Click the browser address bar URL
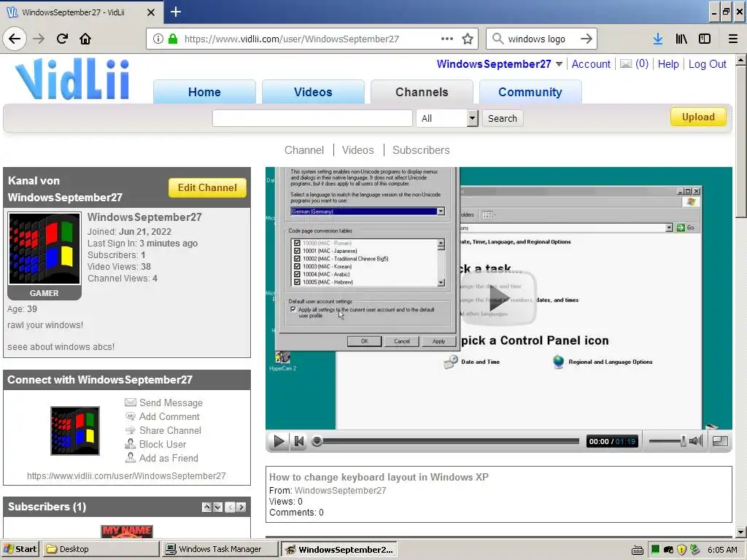The image size is (747, 560). click(x=292, y=39)
